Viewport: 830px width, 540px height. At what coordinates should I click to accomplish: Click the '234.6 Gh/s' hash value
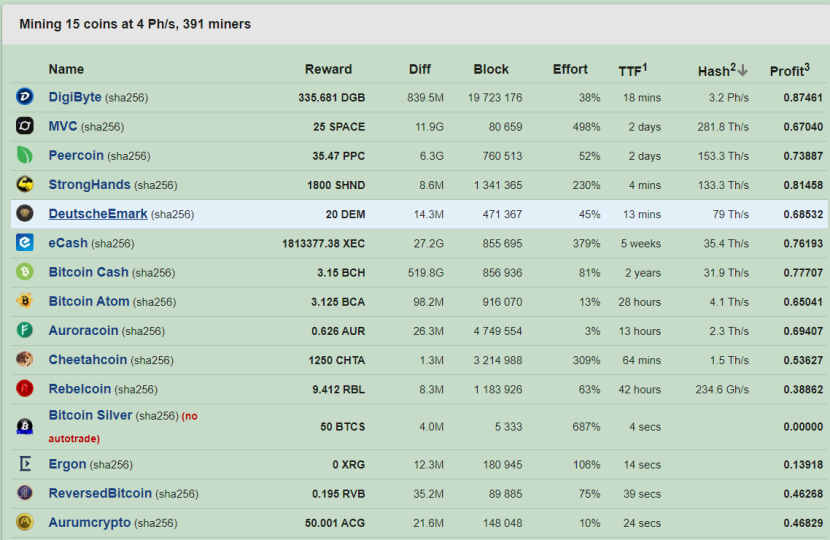[722, 390]
